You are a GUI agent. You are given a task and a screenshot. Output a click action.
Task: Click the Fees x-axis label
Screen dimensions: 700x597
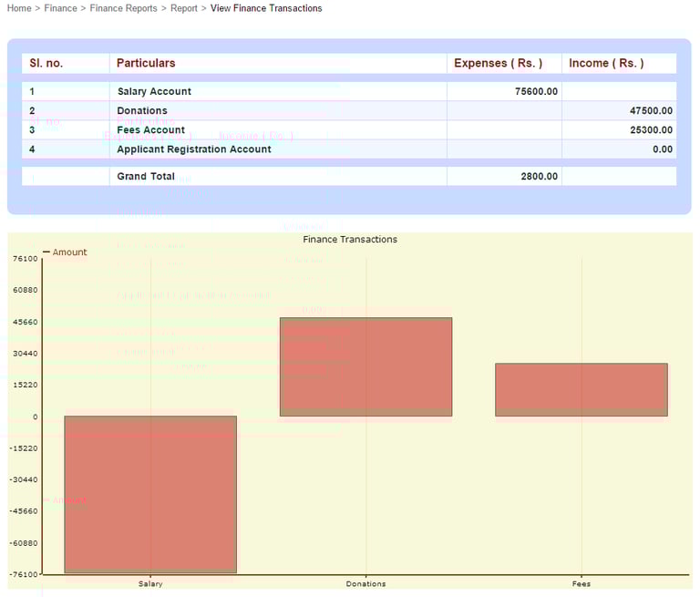(582, 584)
